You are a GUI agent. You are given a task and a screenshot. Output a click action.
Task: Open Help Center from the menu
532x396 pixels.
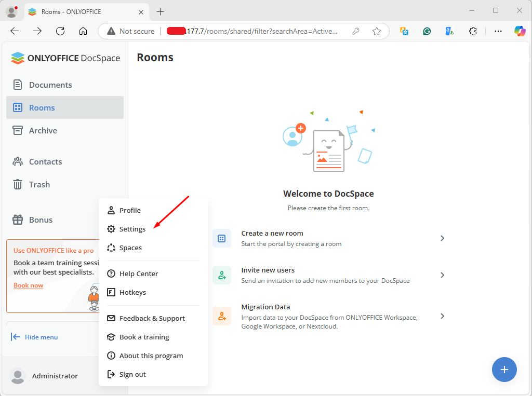pyautogui.click(x=153, y=274)
